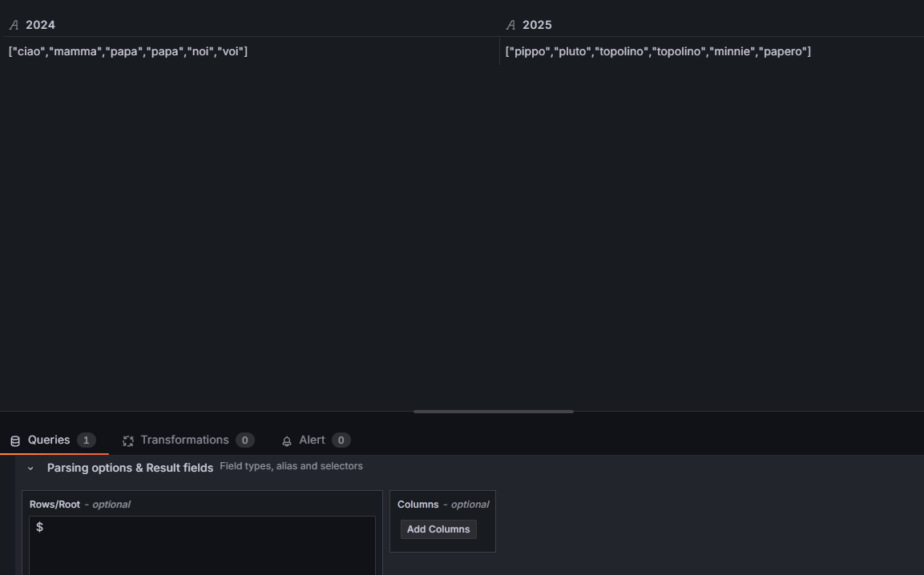Sort the table by the 2025 column header
Viewport: 924px width, 575px height.
coord(538,25)
